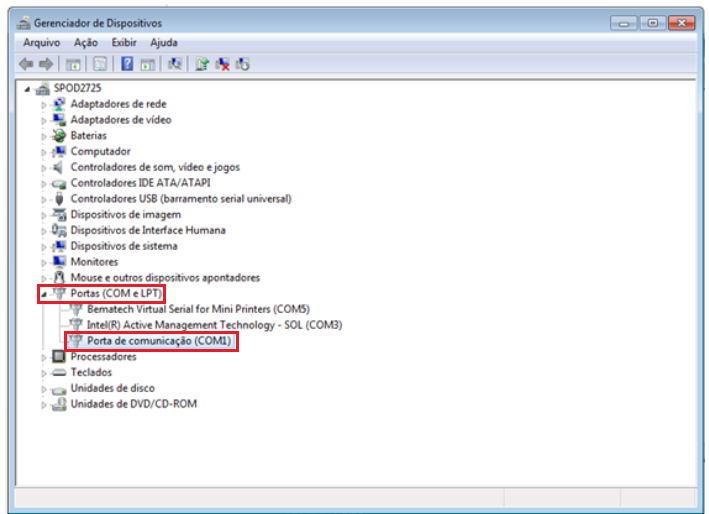Image resolution: width=709 pixels, height=514 pixels.
Task: Select 'Computador' label
Action: pos(100,151)
